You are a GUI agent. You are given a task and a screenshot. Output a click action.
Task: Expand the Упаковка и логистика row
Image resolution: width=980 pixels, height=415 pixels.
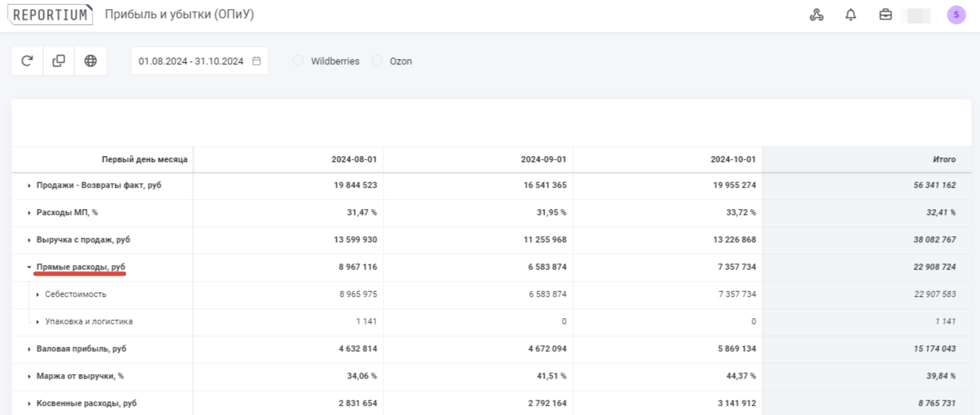[37, 322]
